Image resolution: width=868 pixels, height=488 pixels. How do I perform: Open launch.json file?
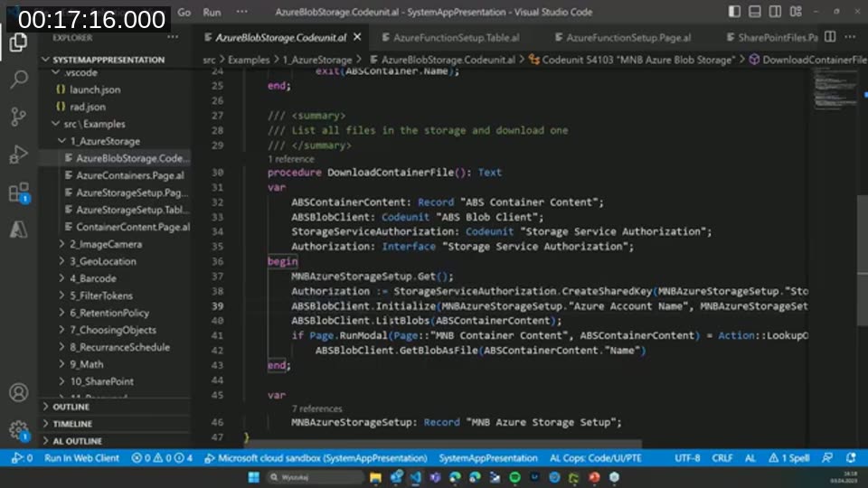coord(95,89)
